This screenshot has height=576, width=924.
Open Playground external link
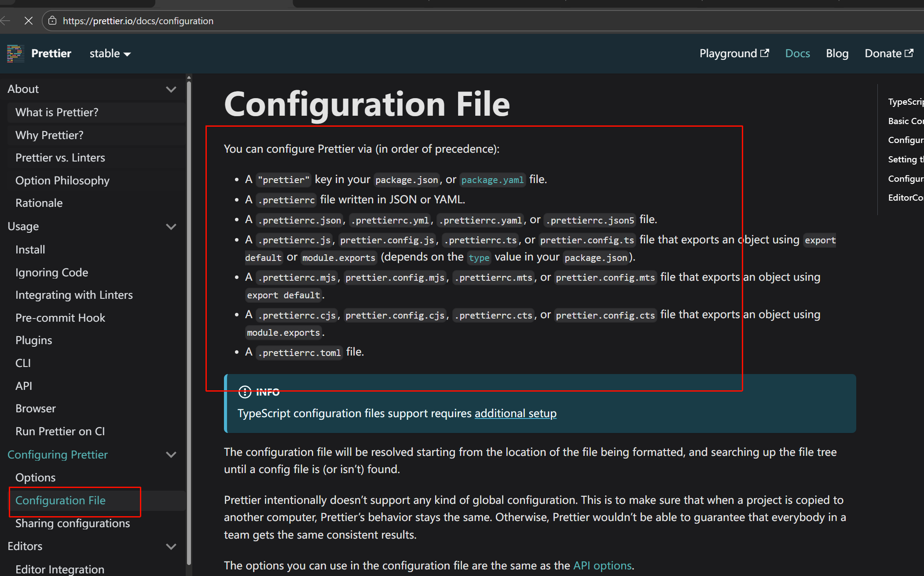734,54
